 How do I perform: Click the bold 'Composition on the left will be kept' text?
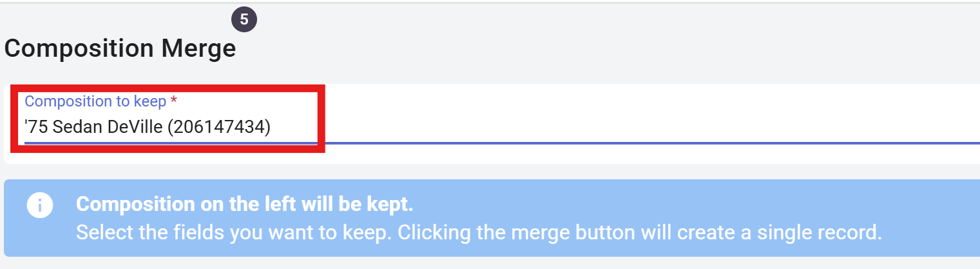point(244,204)
